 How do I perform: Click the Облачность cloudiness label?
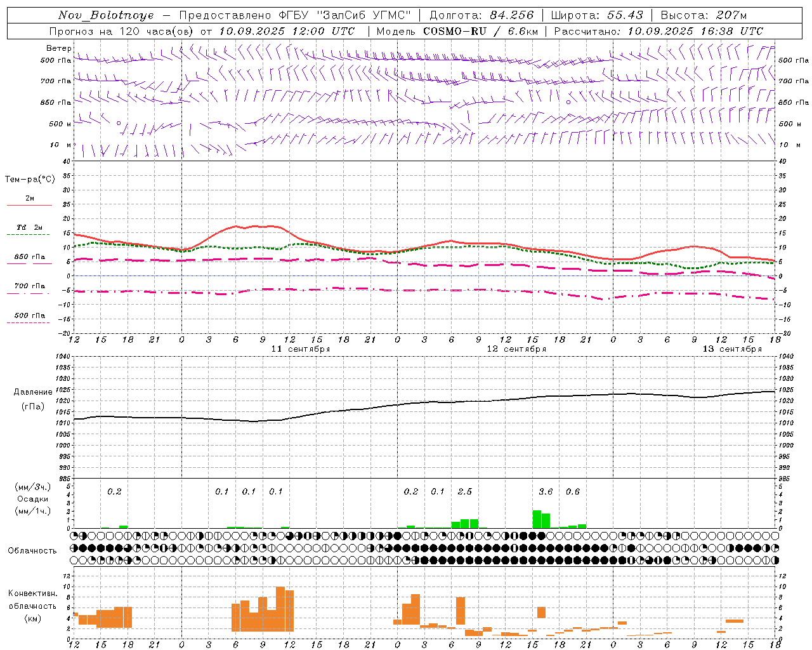(x=32, y=551)
